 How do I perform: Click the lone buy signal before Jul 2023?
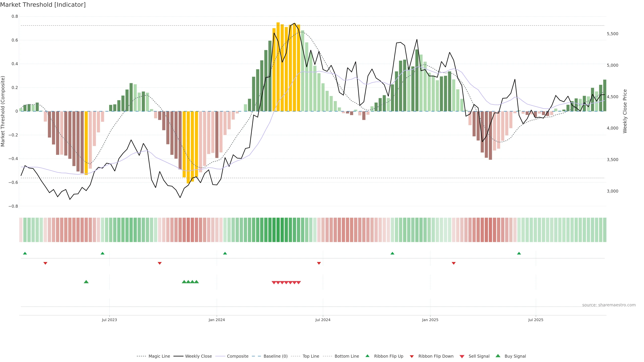86,282
